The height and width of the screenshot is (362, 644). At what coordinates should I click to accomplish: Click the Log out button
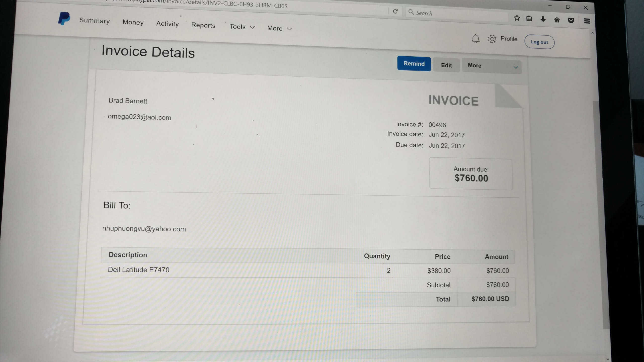[x=539, y=42]
